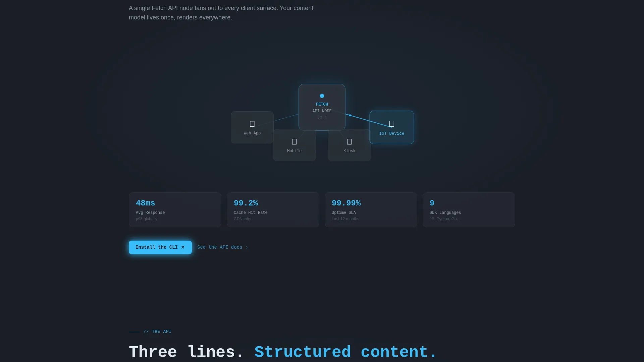Click the Install the CLI button
The height and width of the screenshot is (362, 644).
pyautogui.click(x=160, y=247)
